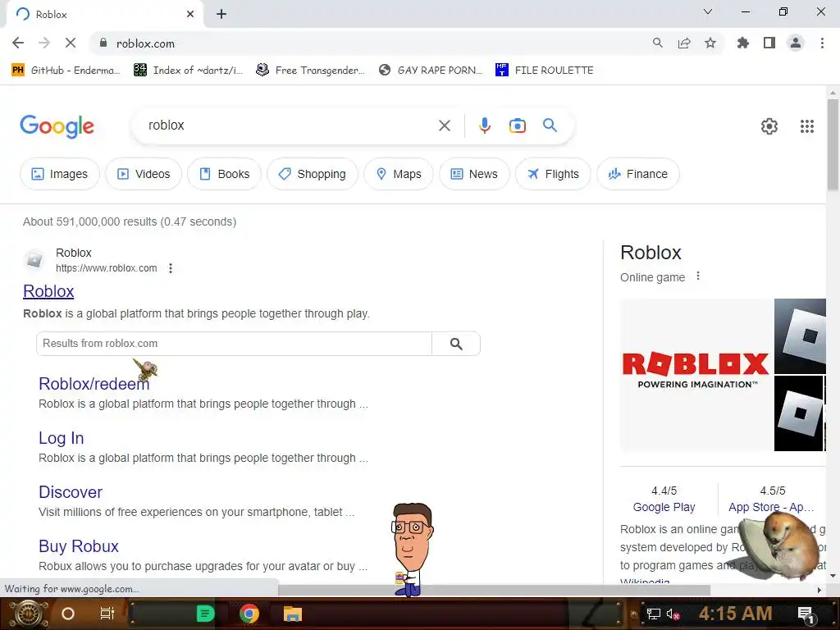
Task: Open Chrome from the taskbar
Action: 249,614
